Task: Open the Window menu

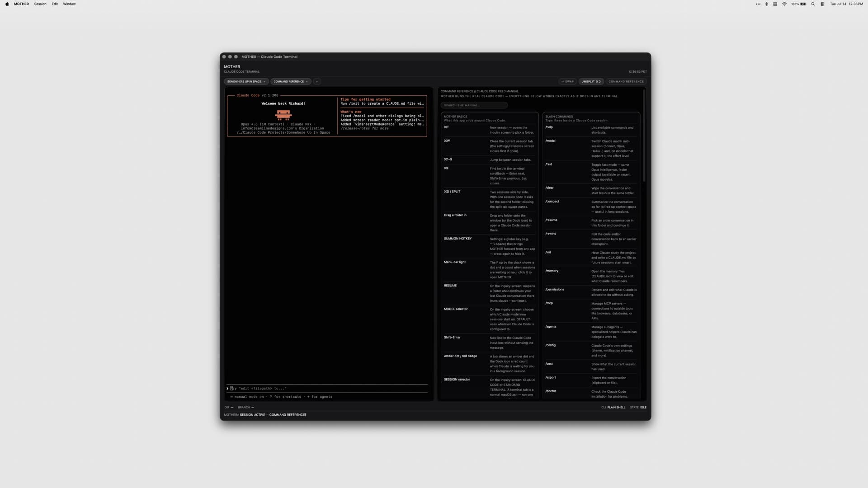Action: pos(69,4)
